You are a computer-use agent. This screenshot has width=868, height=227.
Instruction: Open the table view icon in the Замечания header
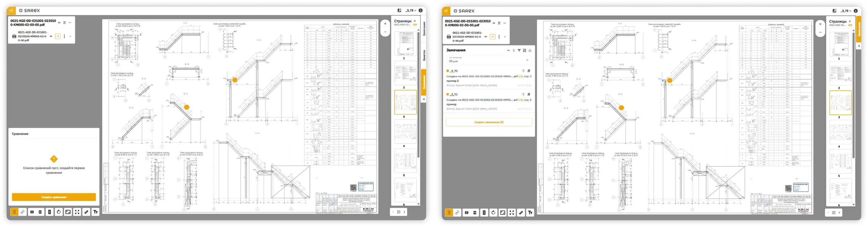tap(525, 50)
